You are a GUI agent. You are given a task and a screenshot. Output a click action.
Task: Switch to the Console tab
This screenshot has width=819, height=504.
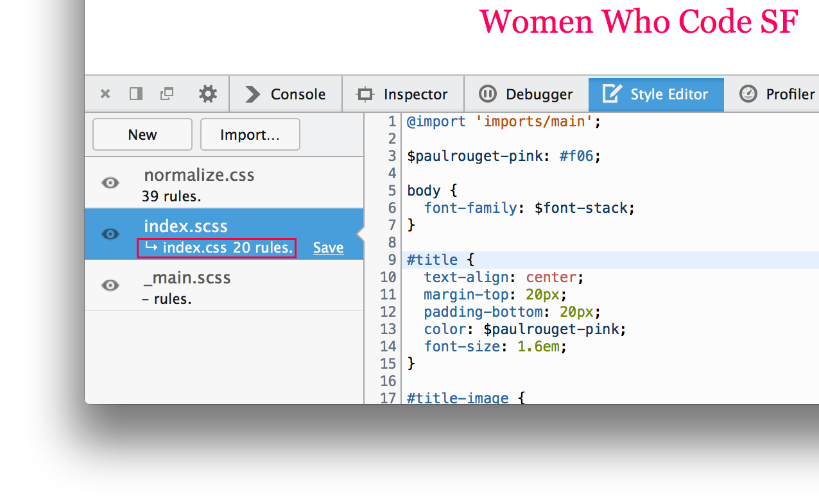click(x=286, y=94)
